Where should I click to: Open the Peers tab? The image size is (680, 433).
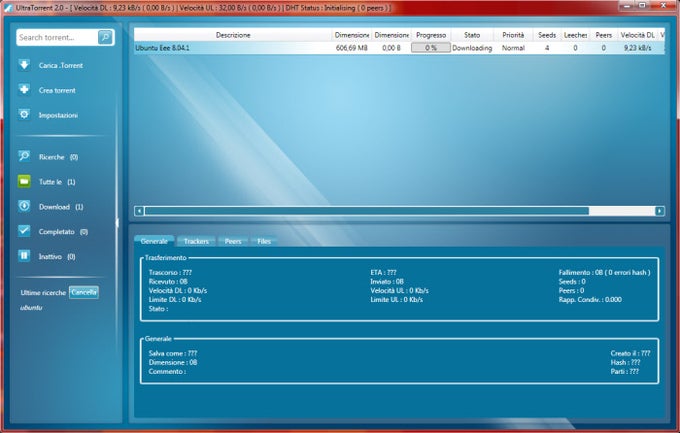click(233, 241)
